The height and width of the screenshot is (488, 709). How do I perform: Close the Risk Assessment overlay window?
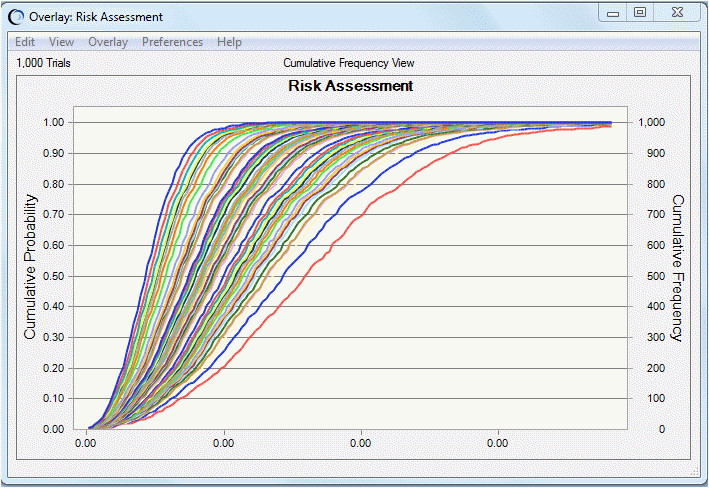tap(677, 13)
